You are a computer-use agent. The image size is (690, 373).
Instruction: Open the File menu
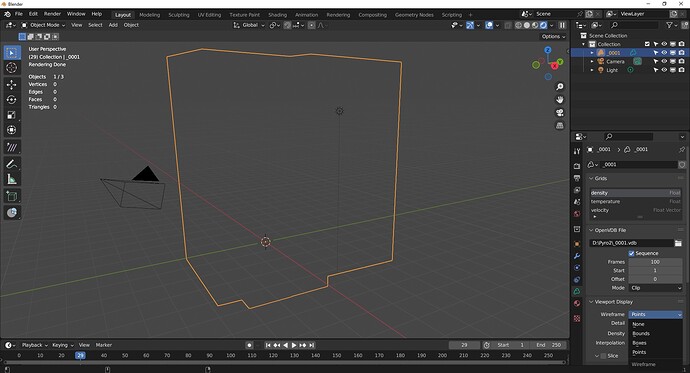pyautogui.click(x=19, y=14)
